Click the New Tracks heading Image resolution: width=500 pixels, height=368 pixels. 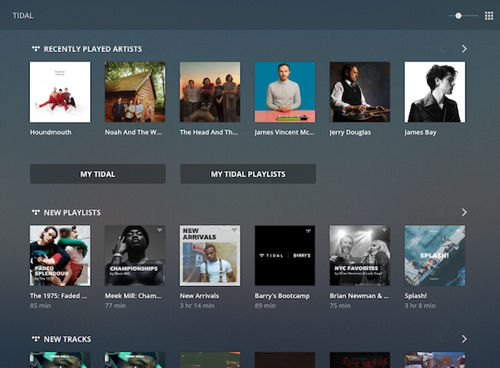[x=67, y=339]
